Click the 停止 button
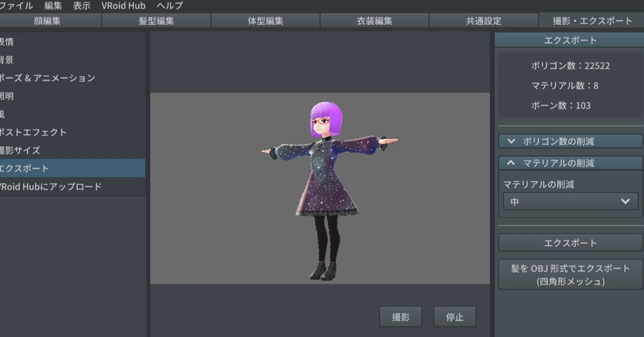 [454, 317]
